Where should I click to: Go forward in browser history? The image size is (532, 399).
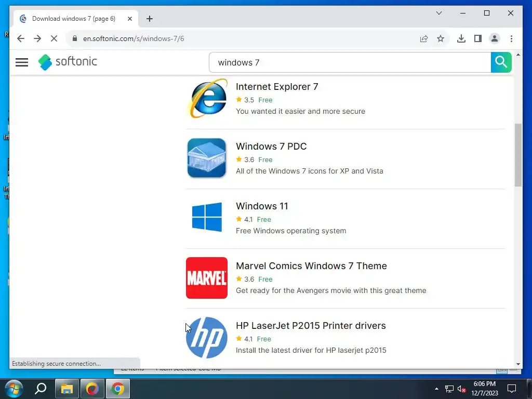(37, 38)
